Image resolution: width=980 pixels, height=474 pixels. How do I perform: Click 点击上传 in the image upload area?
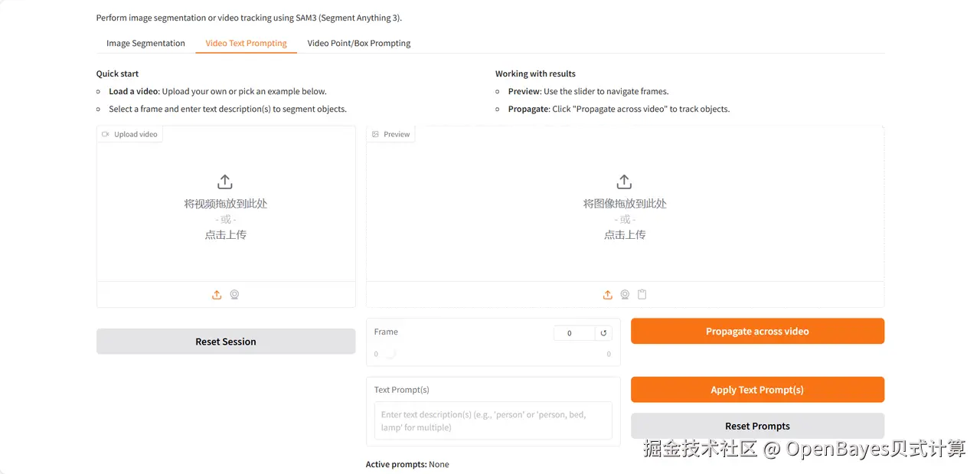click(624, 234)
